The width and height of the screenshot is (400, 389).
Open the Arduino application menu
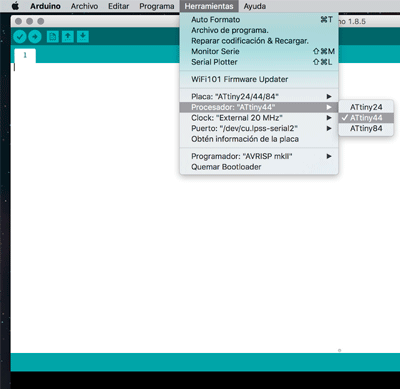point(45,6)
